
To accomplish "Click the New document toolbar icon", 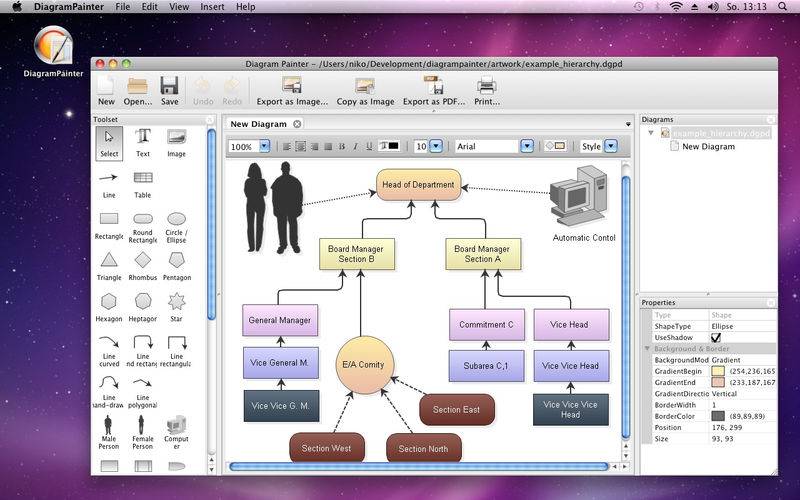I will (x=106, y=91).
